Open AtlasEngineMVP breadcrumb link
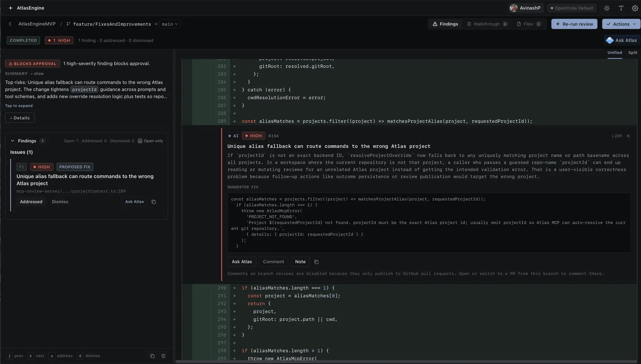641x364 pixels. click(37, 24)
